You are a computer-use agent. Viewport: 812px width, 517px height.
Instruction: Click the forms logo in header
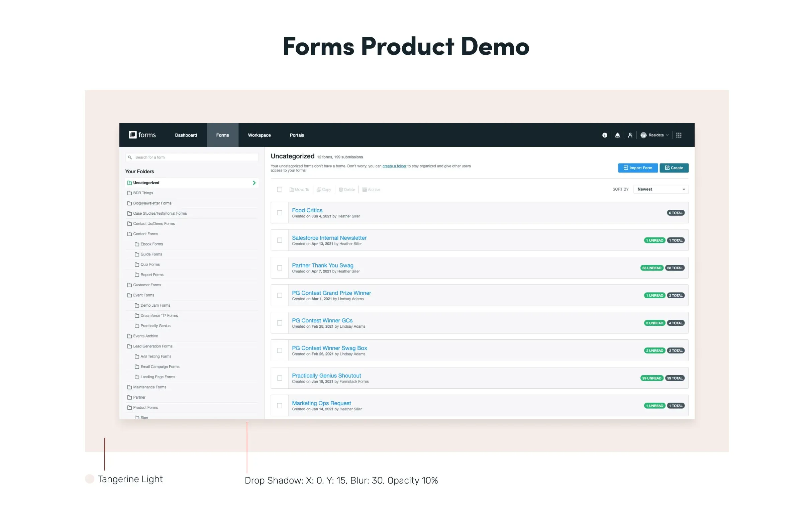point(142,135)
